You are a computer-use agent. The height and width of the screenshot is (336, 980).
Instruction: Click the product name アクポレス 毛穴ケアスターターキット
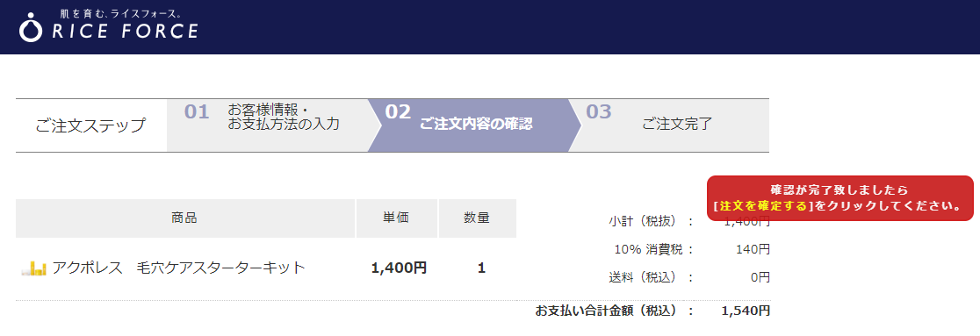179,268
